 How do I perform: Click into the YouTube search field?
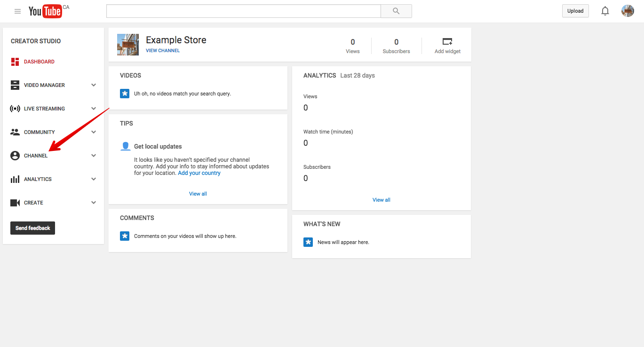tap(243, 11)
